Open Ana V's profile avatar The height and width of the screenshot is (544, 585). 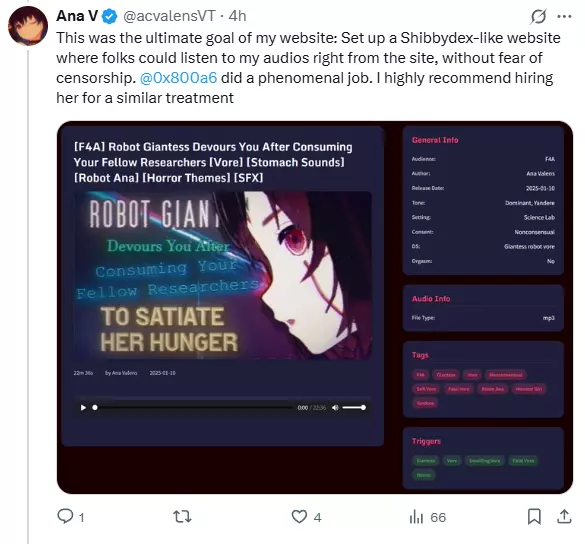[x=28, y=26]
